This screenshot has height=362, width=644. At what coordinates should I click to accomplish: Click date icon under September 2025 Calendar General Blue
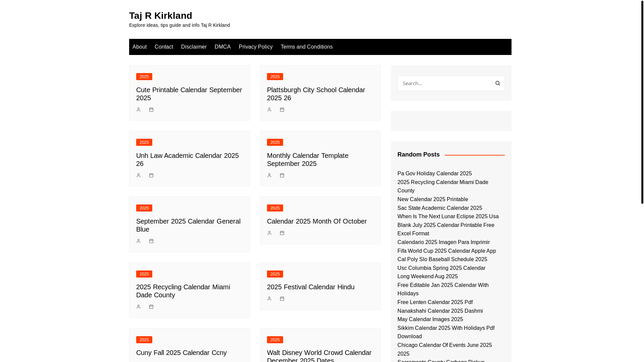151,241
